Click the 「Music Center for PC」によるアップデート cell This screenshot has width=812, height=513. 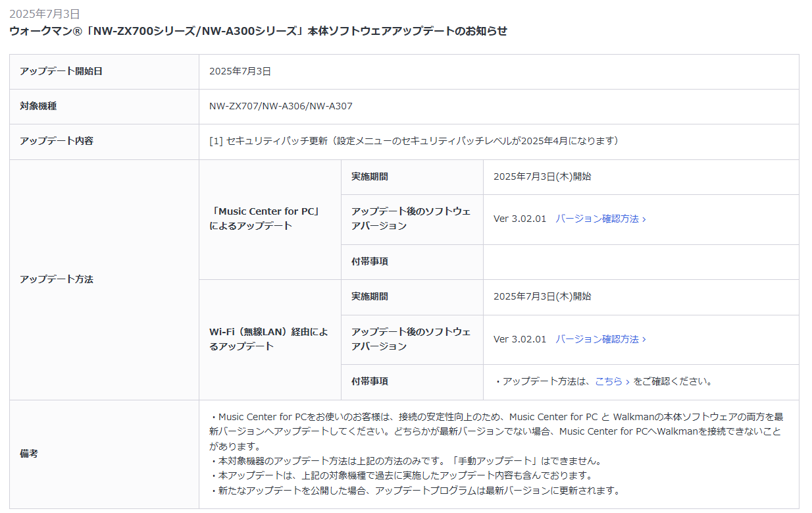[x=270, y=219]
